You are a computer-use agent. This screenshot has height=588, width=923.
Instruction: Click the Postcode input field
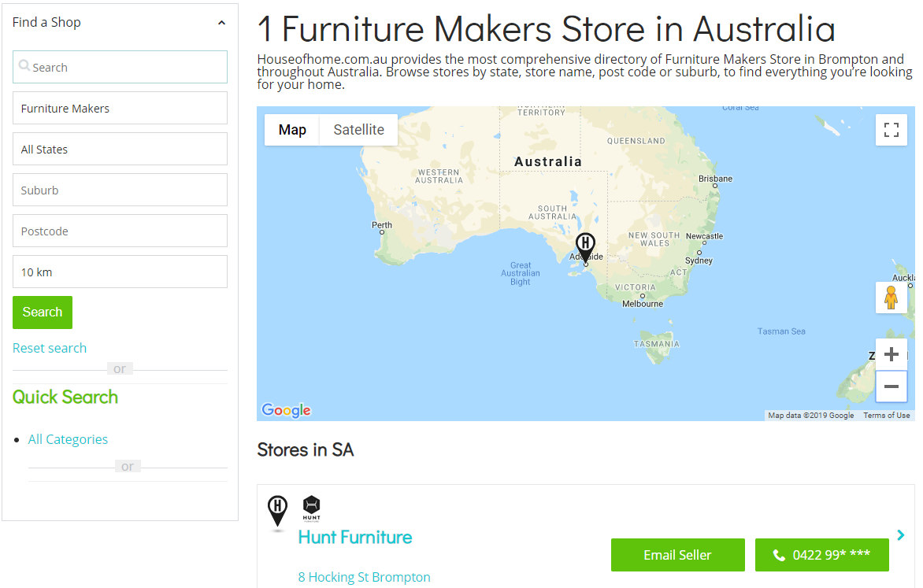click(x=120, y=231)
